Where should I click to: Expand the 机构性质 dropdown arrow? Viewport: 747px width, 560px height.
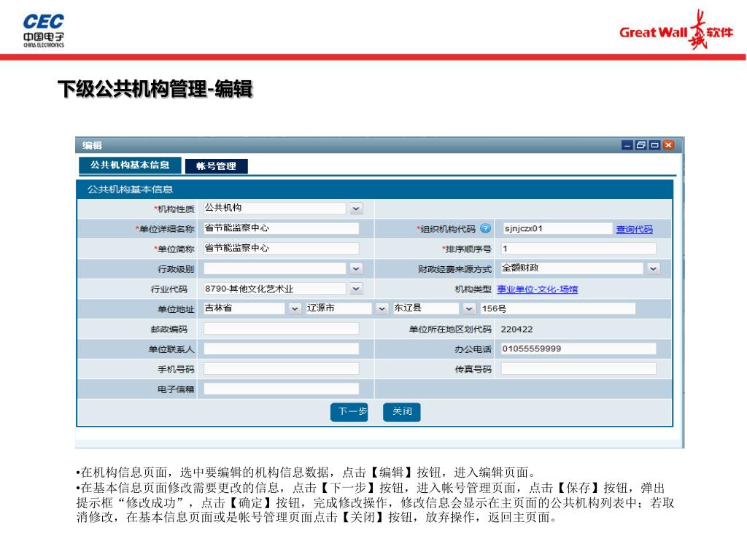coord(356,209)
